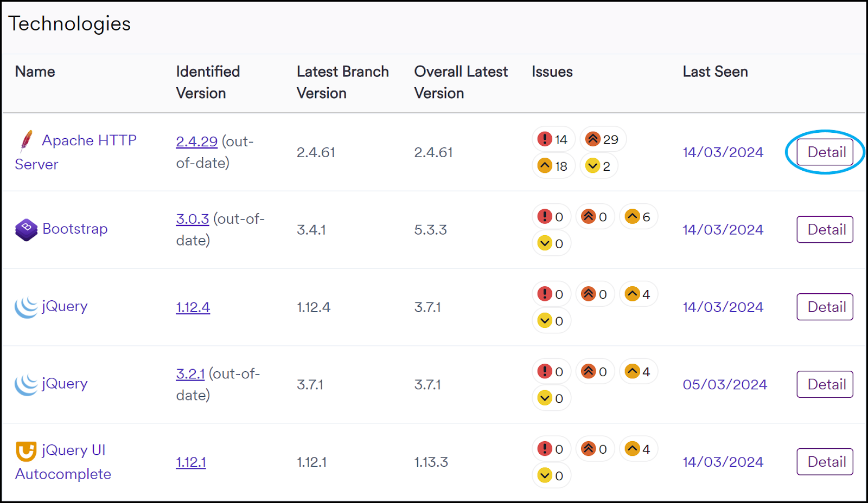Open the Bootstrap version 3.0.3 link
The image size is (868, 503).
(x=192, y=219)
